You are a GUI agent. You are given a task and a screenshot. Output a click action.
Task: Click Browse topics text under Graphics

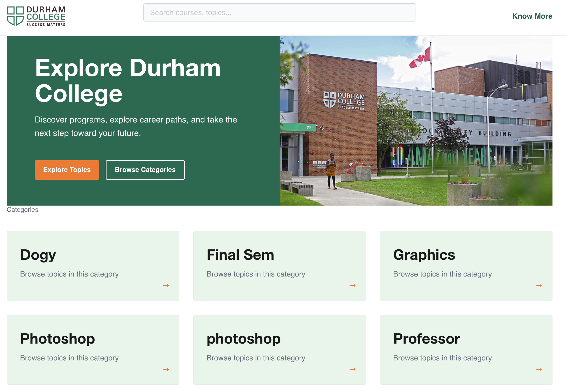(x=442, y=274)
